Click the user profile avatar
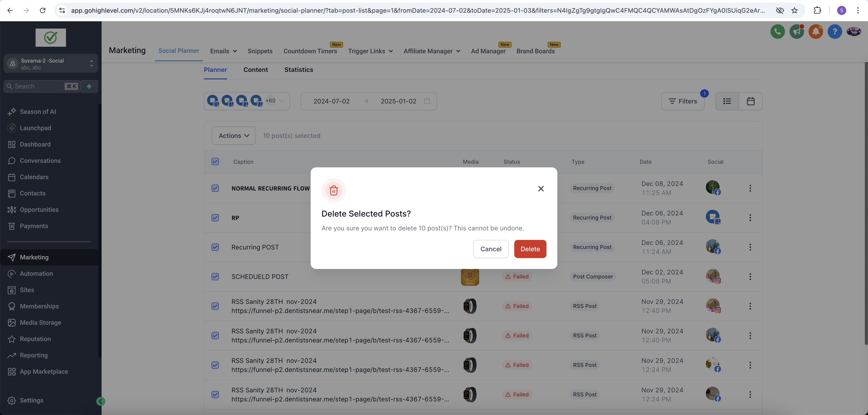This screenshot has width=868, height=415. [853, 32]
